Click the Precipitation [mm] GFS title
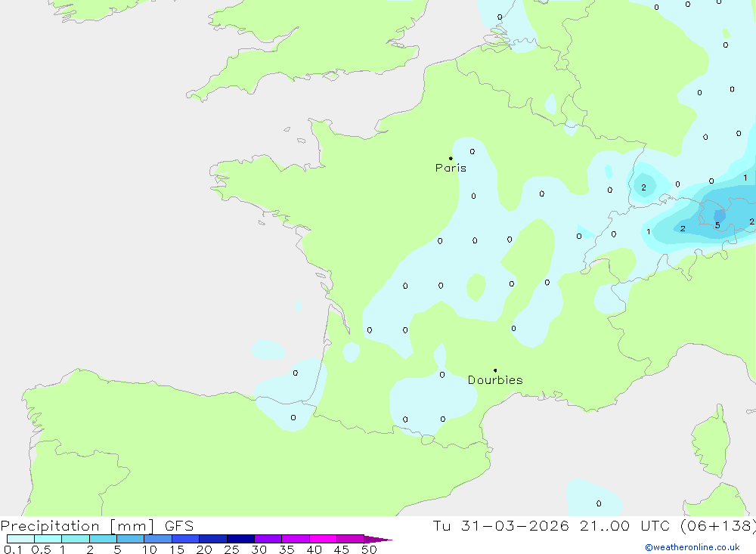The width and height of the screenshot is (756, 554). click(97, 526)
